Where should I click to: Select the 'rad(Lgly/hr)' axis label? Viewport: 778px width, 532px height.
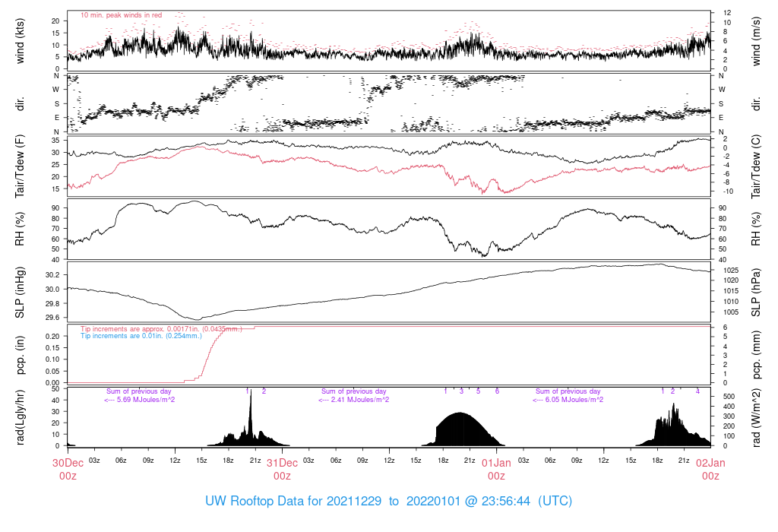point(19,417)
